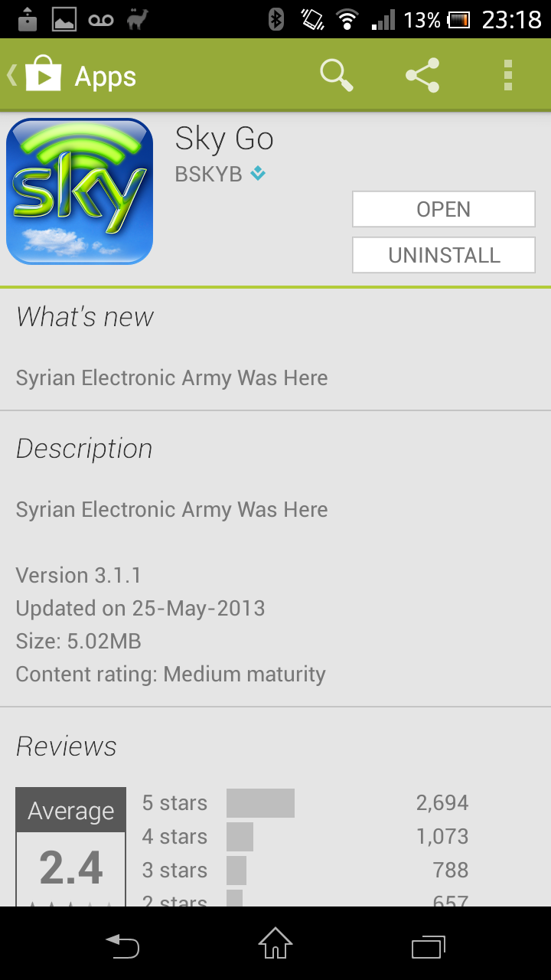551x980 pixels.
Task: Tap the Play Store bag icon
Action: (x=43, y=75)
